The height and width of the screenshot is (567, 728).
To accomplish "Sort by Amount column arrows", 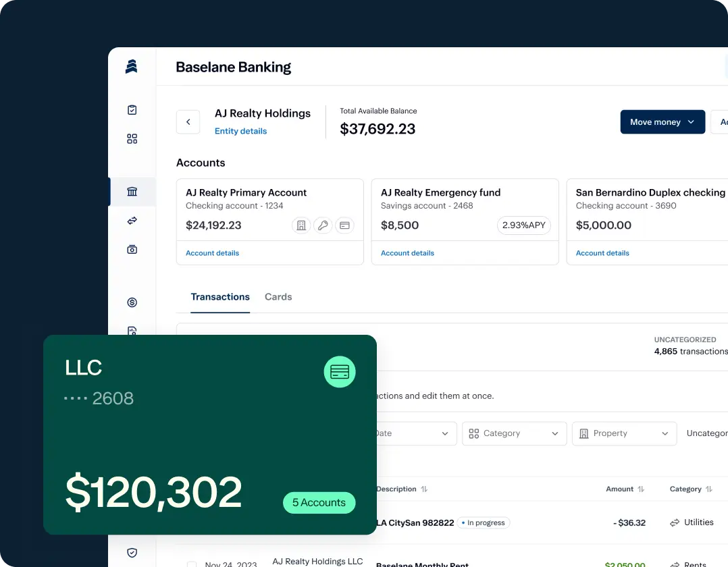I will pos(641,489).
